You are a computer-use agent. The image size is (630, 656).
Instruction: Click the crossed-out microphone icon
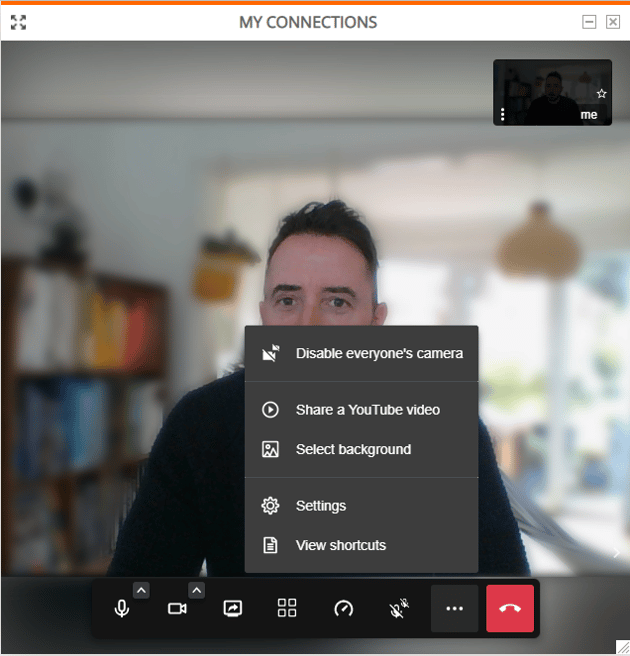398,608
